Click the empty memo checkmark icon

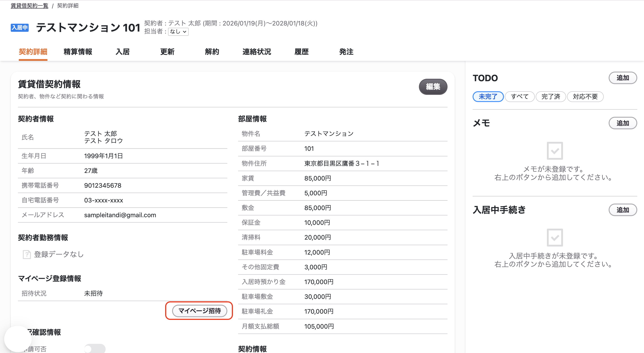(555, 151)
